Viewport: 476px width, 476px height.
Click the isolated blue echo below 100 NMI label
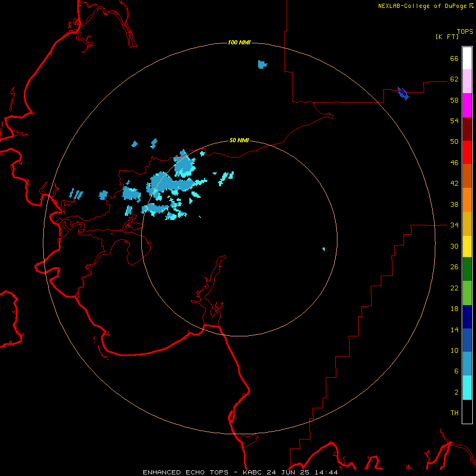point(262,65)
